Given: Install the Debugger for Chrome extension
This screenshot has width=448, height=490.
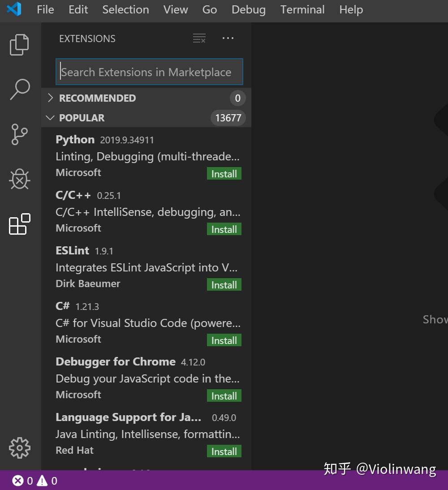Looking at the screenshot, I should coord(224,396).
